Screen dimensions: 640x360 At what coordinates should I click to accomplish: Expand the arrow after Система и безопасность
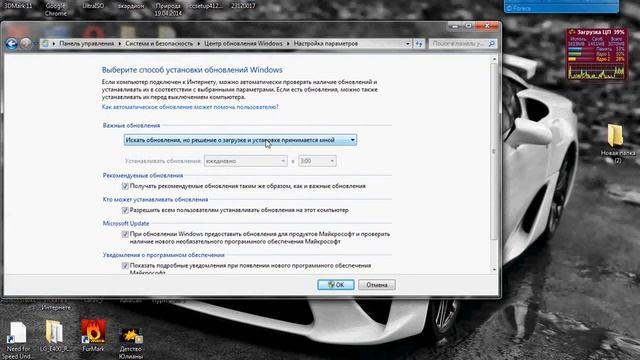click(199, 44)
